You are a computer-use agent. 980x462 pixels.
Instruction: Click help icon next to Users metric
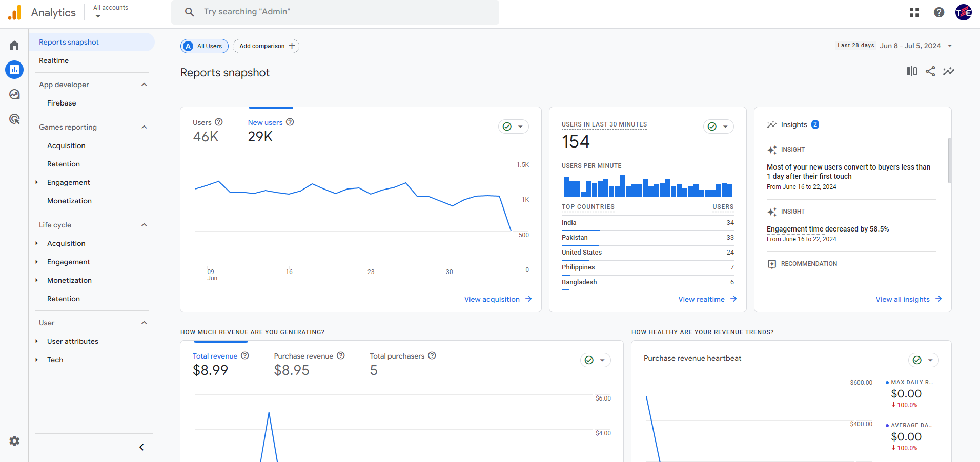[x=219, y=122]
